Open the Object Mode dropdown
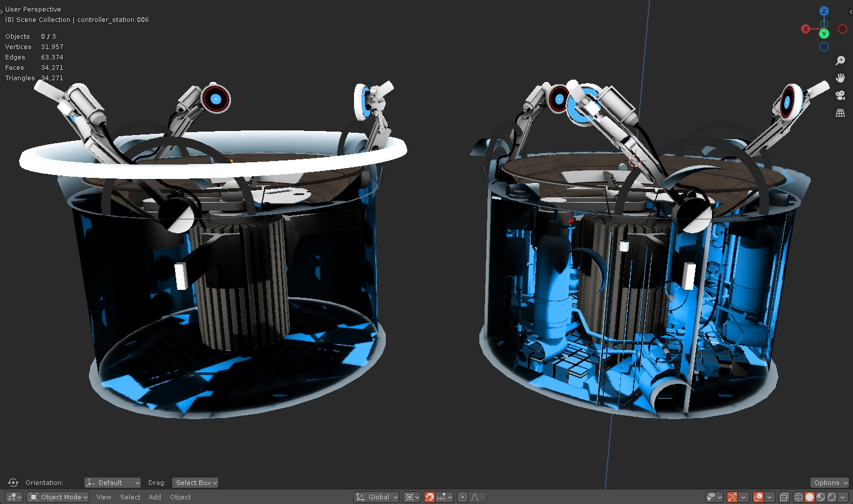The image size is (853, 504). click(x=57, y=497)
